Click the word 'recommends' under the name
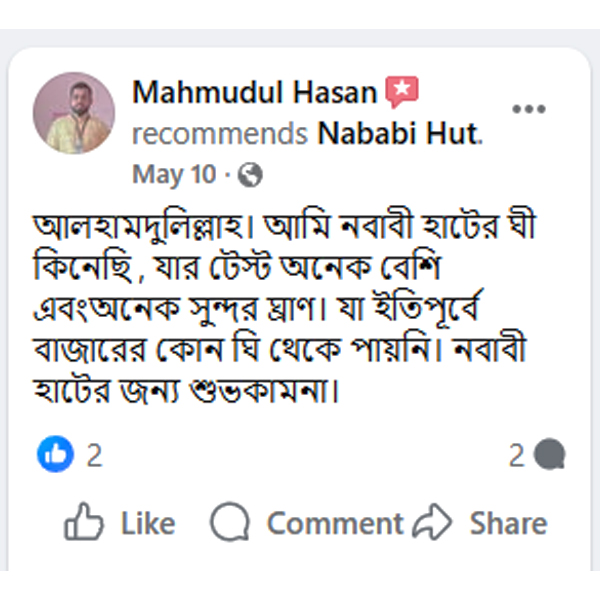The image size is (600, 600). pos(220,133)
